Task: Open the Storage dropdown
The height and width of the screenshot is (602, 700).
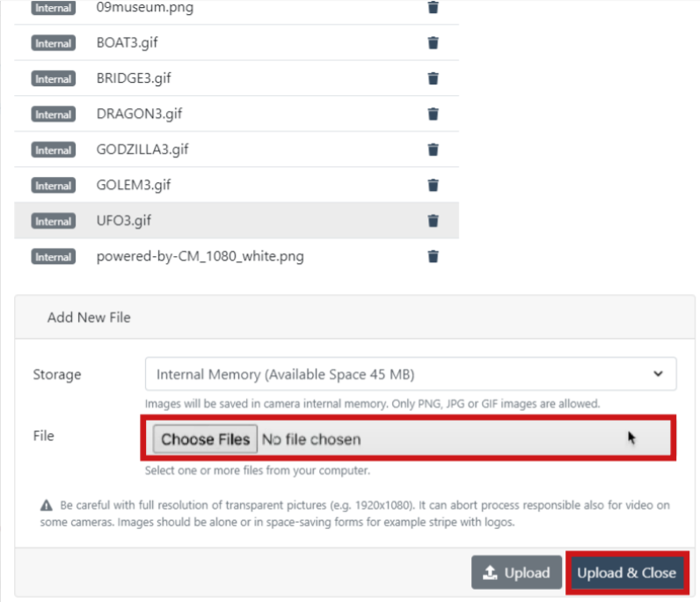Action: click(x=411, y=374)
